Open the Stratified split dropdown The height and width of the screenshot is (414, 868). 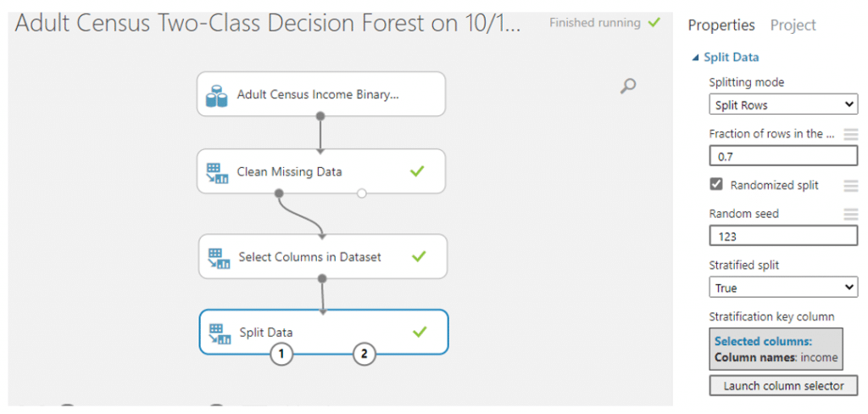point(783,287)
